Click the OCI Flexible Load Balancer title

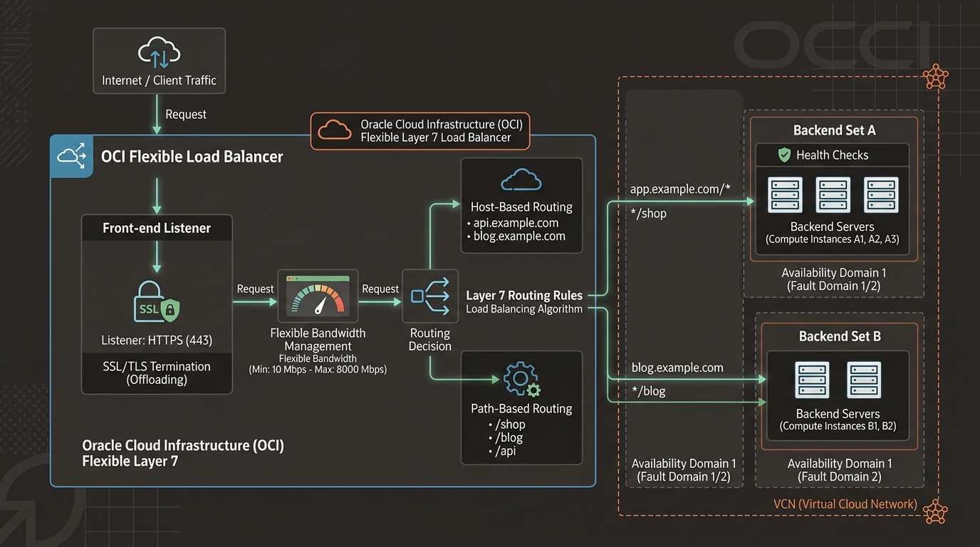tap(192, 157)
